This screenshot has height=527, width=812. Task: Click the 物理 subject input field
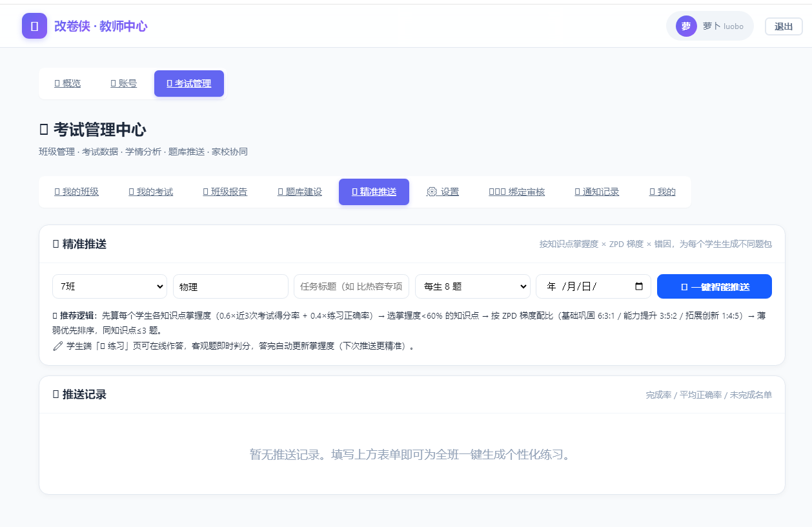pyautogui.click(x=230, y=286)
